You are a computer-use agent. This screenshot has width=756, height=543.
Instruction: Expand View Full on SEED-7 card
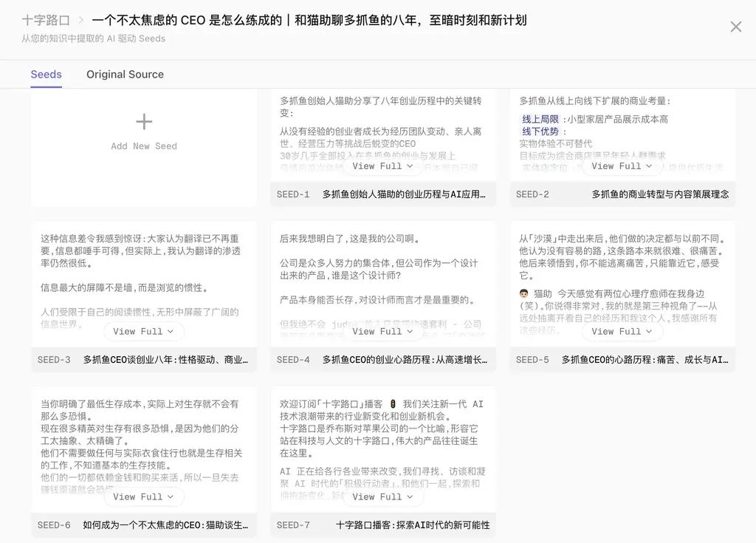(383, 497)
